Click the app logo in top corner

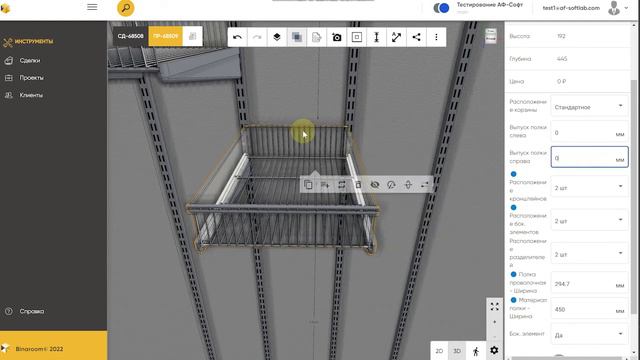pos(5,8)
